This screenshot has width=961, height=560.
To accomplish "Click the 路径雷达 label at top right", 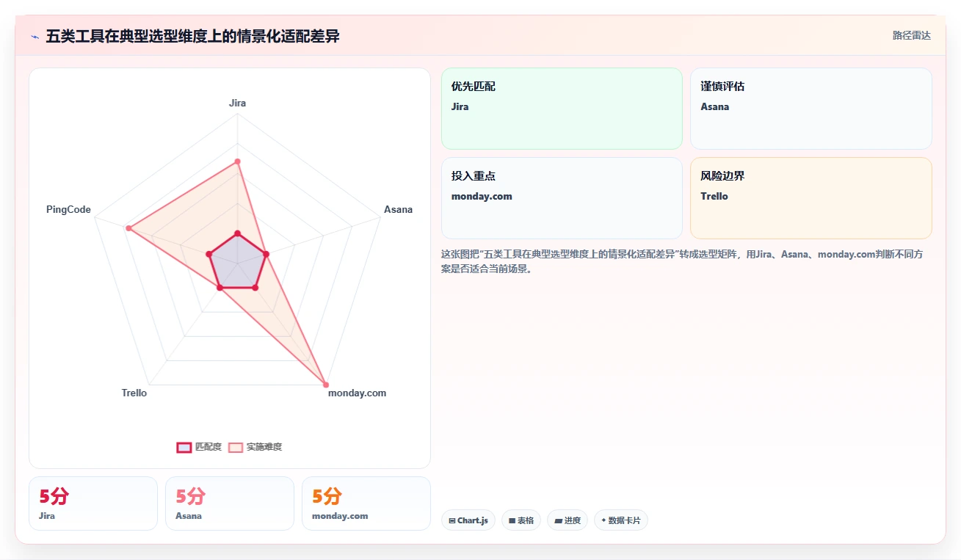I will 911,35.
